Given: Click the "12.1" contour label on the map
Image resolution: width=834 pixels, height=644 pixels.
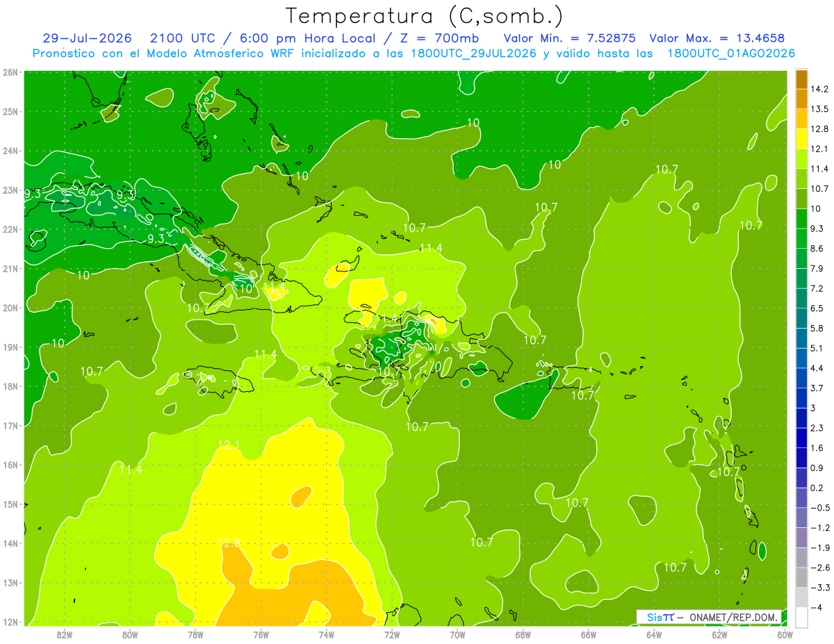Looking at the screenshot, I should click(x=229, y=445).
